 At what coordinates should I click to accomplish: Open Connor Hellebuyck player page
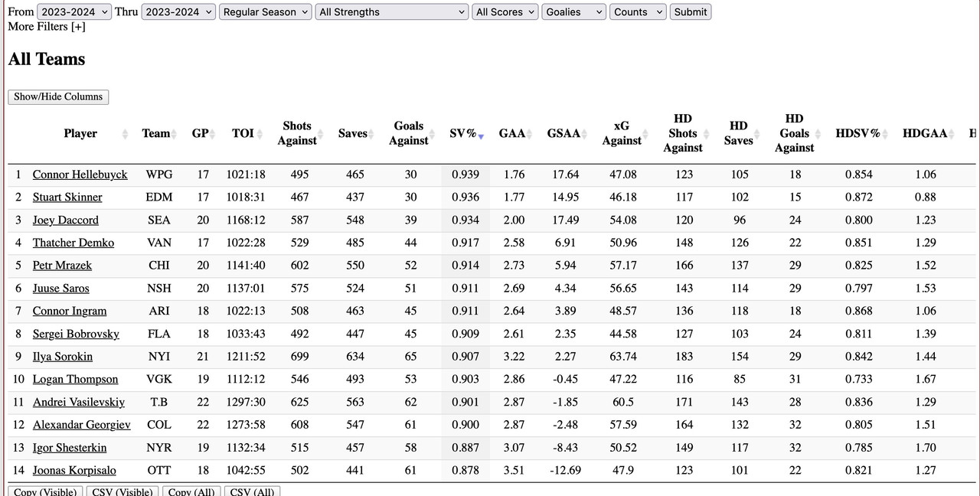click(x=80, y=175)
